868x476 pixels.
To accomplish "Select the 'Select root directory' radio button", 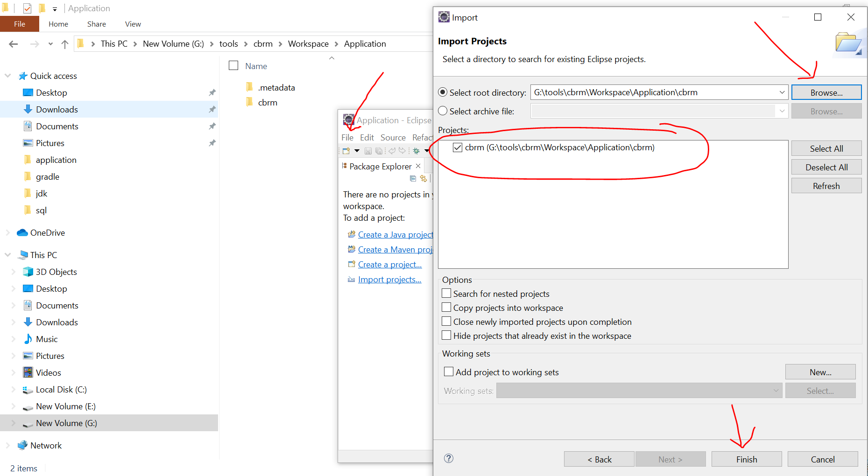I will click(443, 92).
